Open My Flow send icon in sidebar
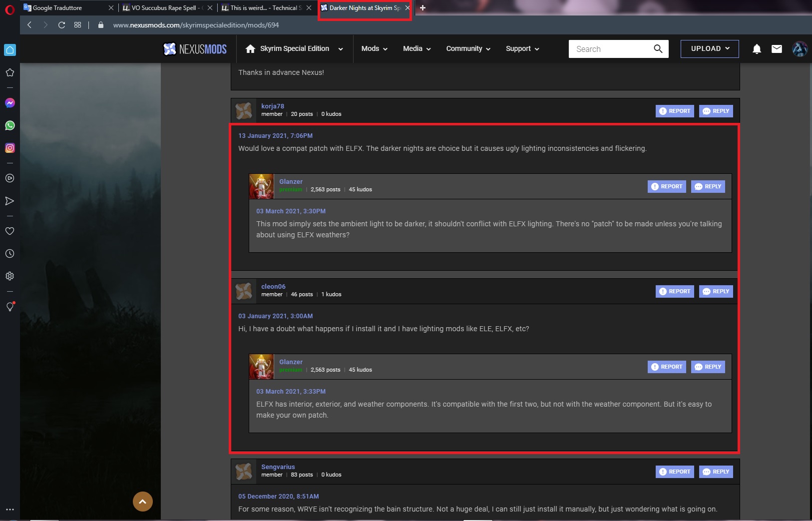This screenshot has width=812, height=521. 9,201
